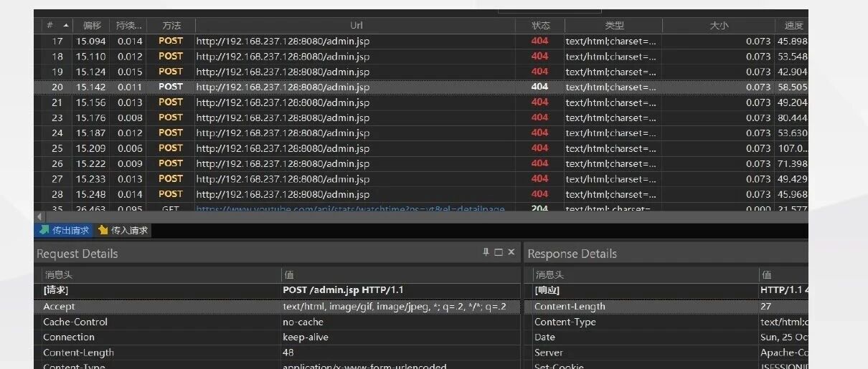The image size is (868, 369).
Task: Maximize the Request Details panel
Action: coord(499,252)
